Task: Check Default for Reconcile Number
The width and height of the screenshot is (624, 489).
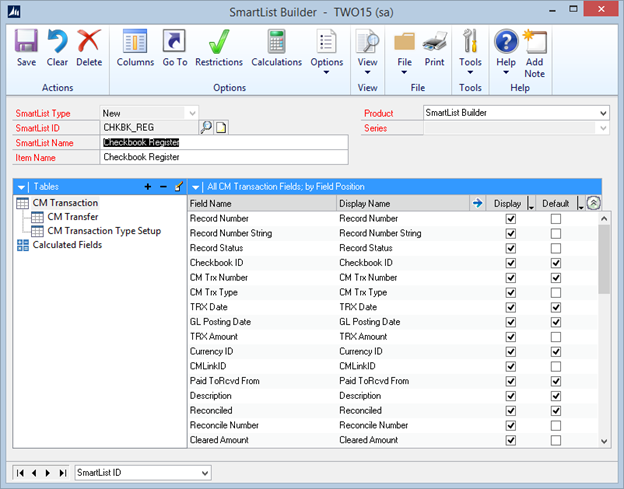Action: point(556,425)
